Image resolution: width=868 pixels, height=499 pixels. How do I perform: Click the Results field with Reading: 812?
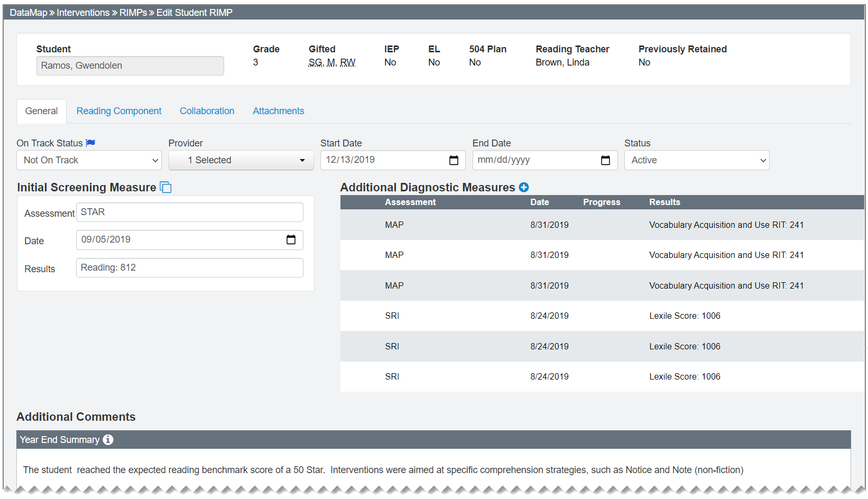[189, 268]
